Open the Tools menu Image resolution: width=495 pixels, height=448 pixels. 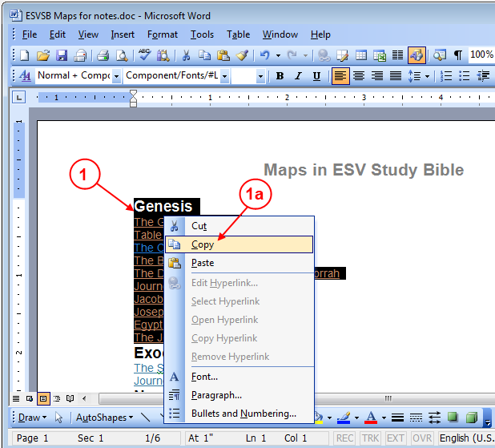point(202,34)
